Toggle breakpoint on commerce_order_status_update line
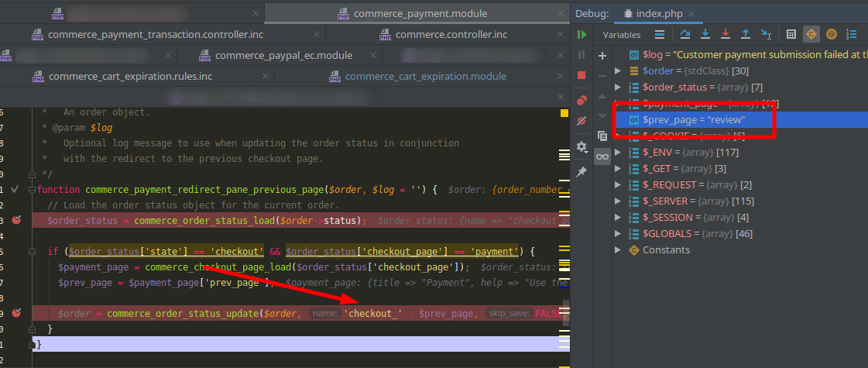This screenshot has height=368, width=868. pos(16,313)
